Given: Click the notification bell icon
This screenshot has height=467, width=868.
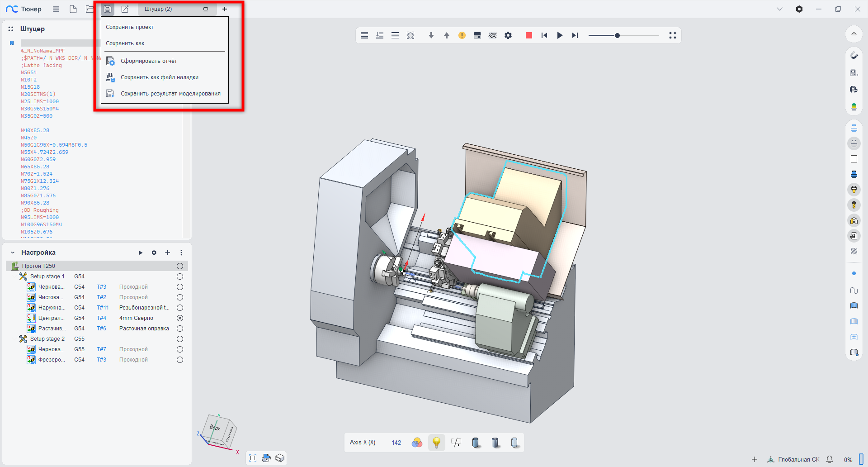Looking at the screenshot, I should click(x=830, y=459).
